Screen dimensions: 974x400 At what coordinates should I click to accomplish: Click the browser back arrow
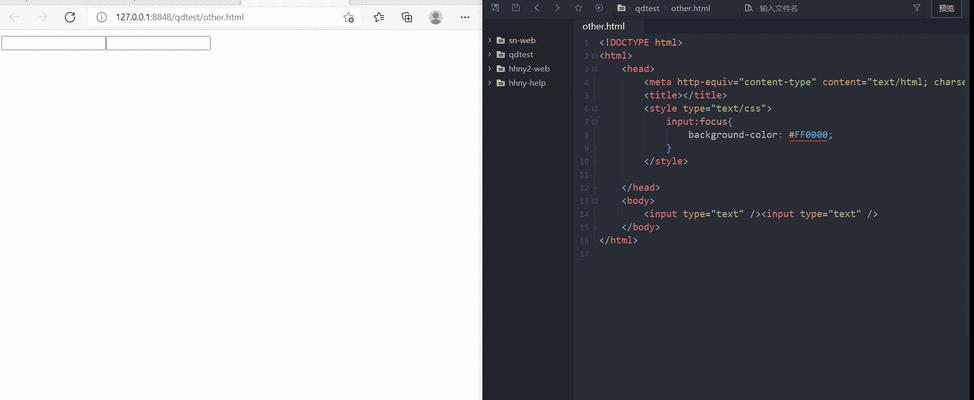pos(14,17)
